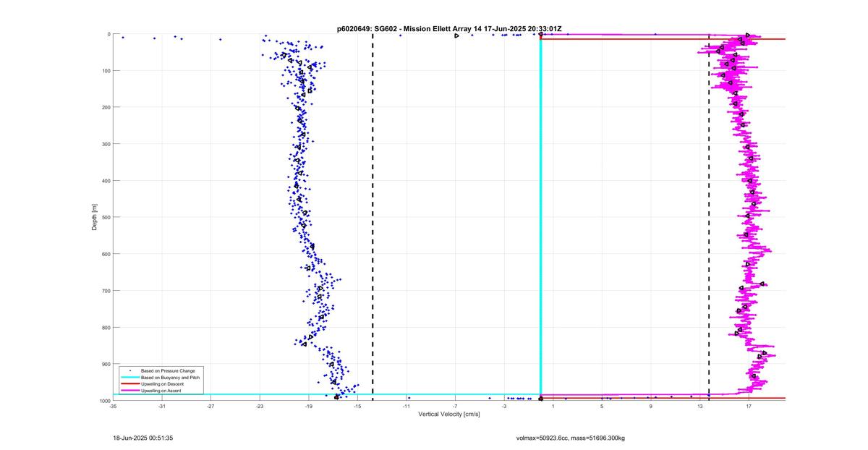868x450 pixels.
Task: Click x-axis tick label '9'
Action: tap(651, 406)
